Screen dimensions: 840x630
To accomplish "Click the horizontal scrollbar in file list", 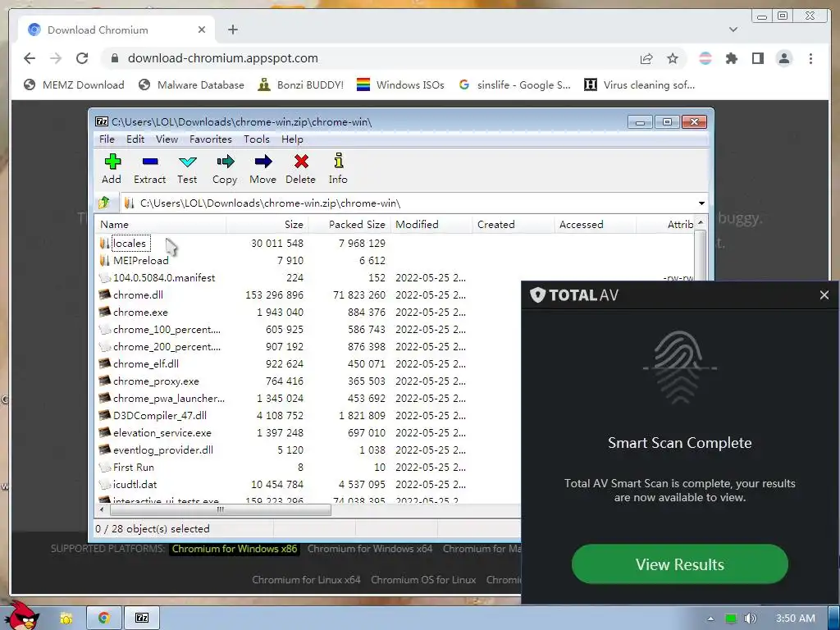I will click(220, 510).
